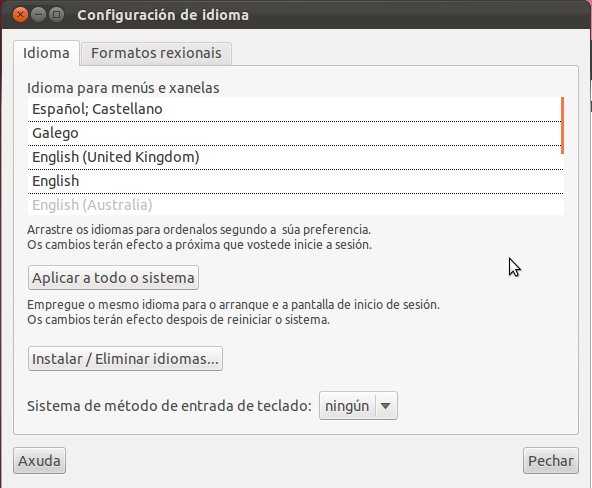Open Instalar / Eliminar idiomas dialog
The image size is (592, 488).
(125, 359)
